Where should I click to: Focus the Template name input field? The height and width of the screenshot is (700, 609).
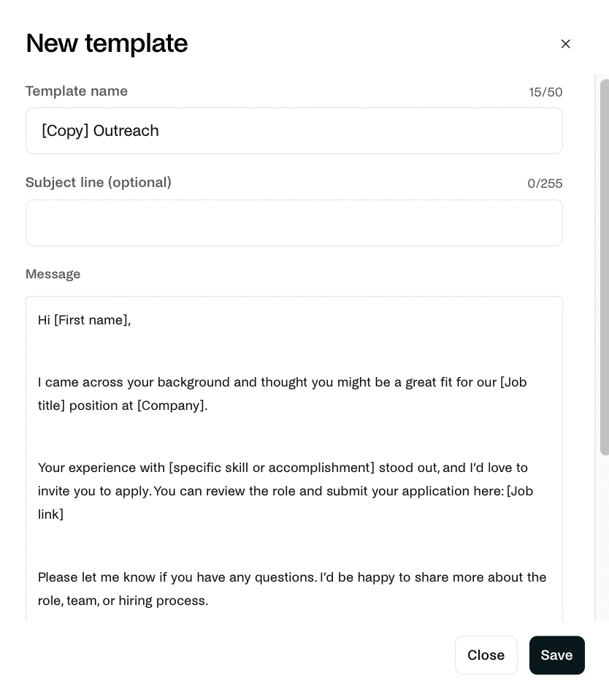tap(294, 131)
